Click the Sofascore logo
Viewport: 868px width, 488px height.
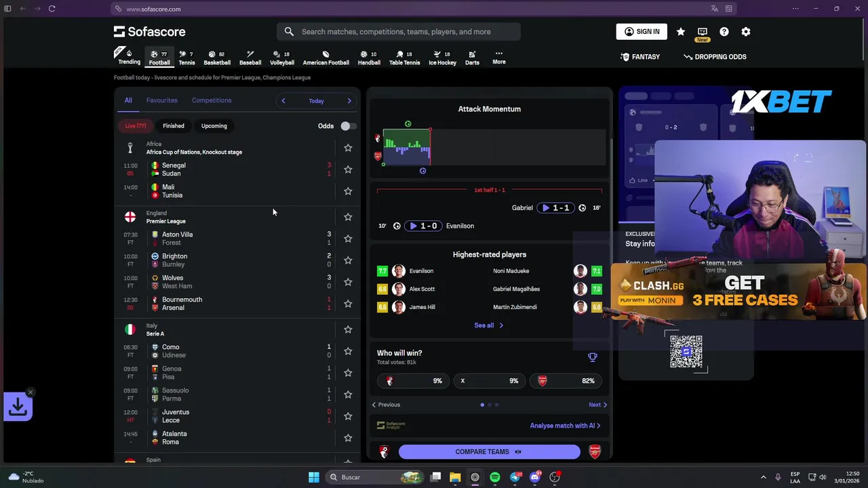pyautogui.click(x=149, y=32)
